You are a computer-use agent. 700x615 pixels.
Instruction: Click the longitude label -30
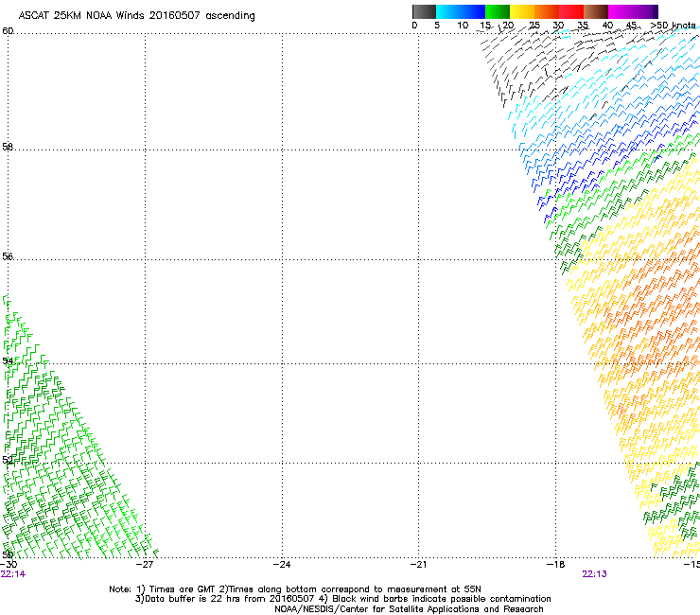[x=9, y=565]
